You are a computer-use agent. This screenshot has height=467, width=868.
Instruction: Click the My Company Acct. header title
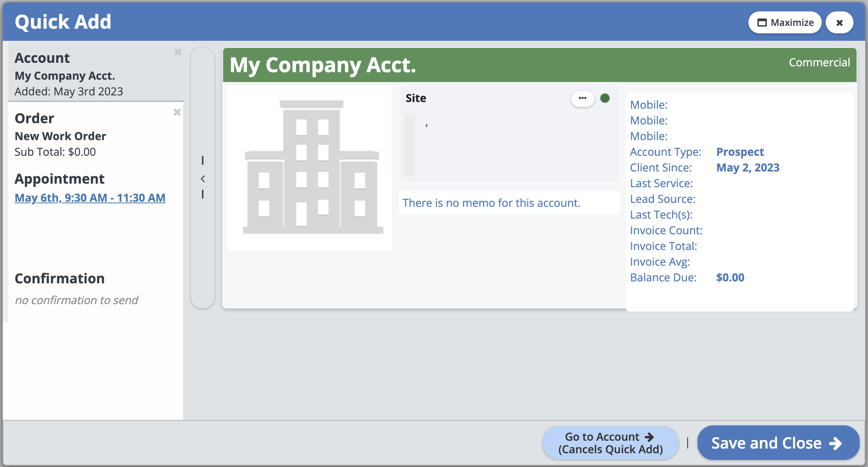[323, 65]
